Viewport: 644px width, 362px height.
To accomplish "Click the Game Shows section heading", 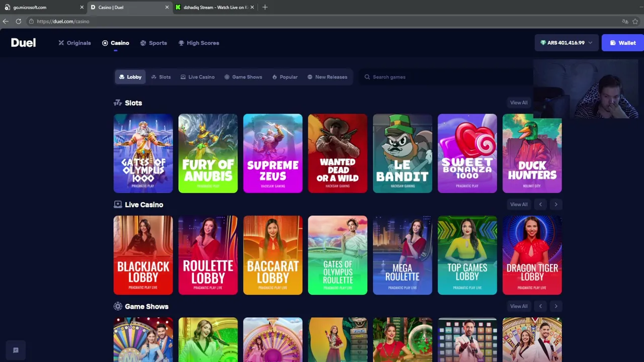I will [x=146, y=306].
